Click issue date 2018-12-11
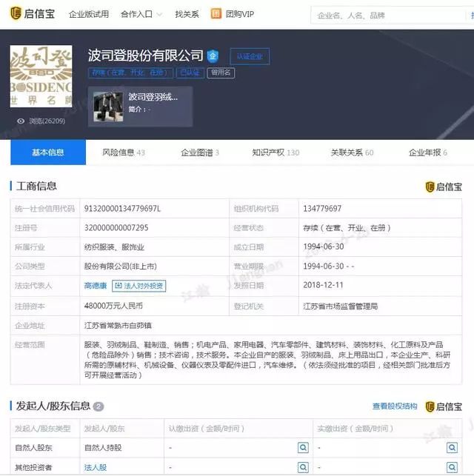 click(x=323, y=285)
